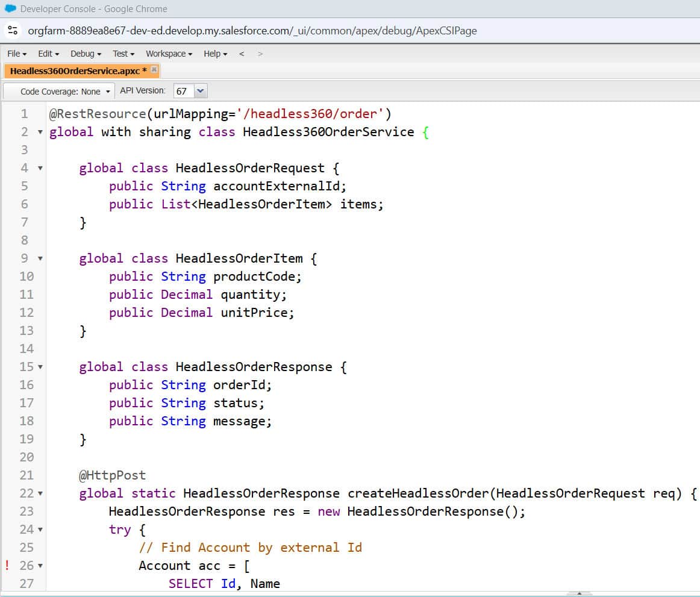This screenshot has width=700, height=597.
Task: Click the API Version 67 field
Action: (x=184, y=91)
